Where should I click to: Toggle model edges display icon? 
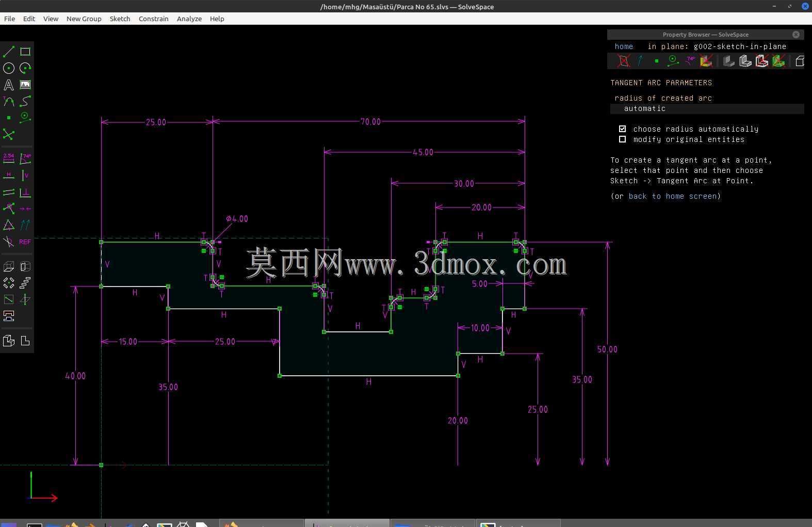[745, 61]
